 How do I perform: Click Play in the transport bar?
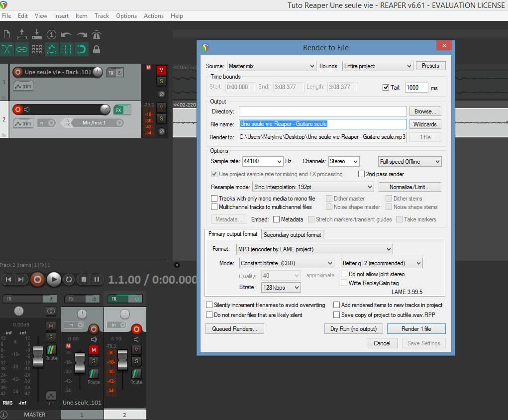tap(54, 279)
